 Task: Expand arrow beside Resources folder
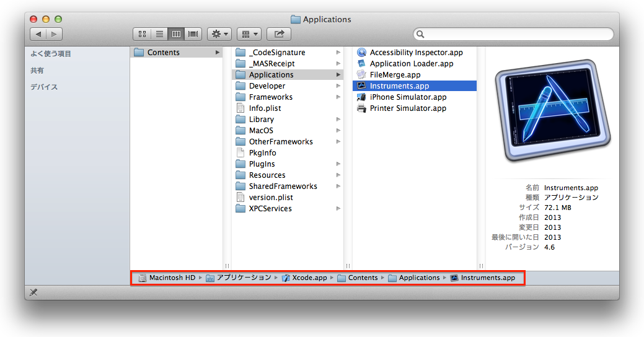[x=338, y=175]
